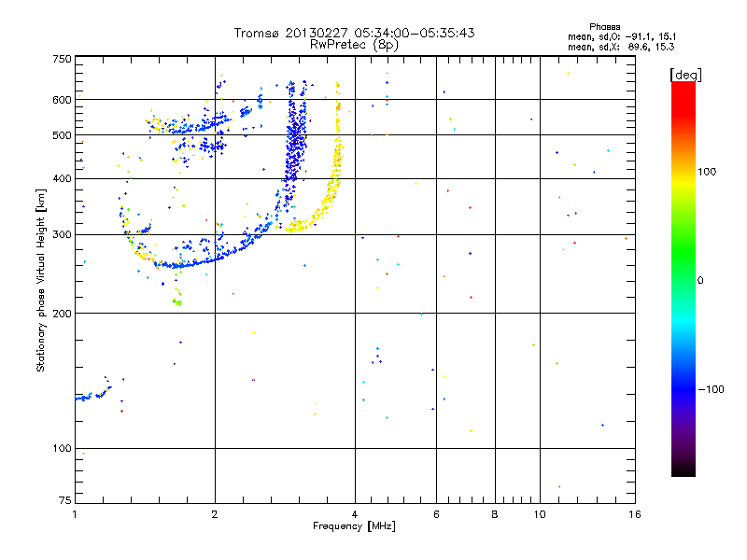The image size is (747, 560).
Task: Click the '[deg]' colorbar unit label
Action: tap(685, 75)
